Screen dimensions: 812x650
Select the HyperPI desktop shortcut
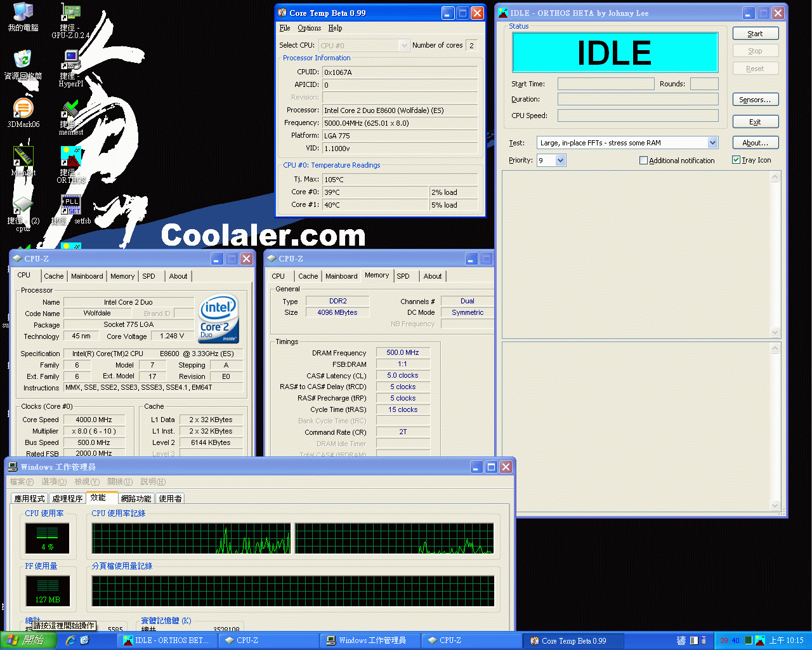pos(70,69)
